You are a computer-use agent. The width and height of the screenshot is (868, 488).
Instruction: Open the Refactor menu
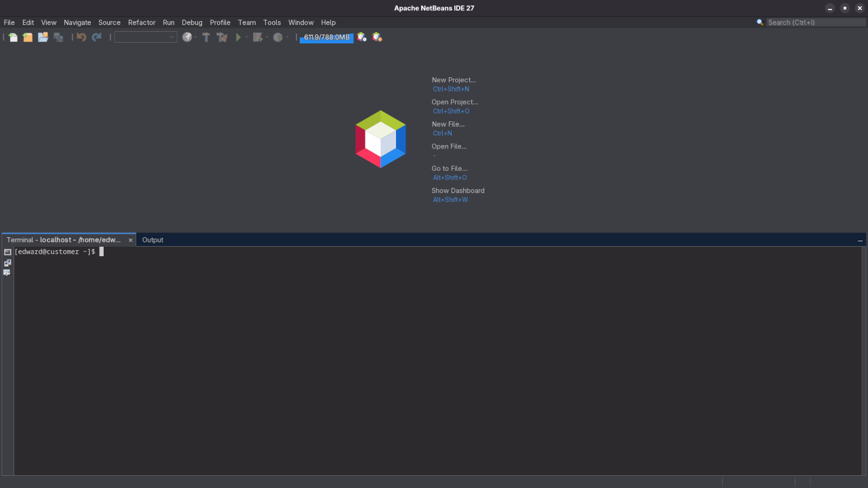point(142,22)
